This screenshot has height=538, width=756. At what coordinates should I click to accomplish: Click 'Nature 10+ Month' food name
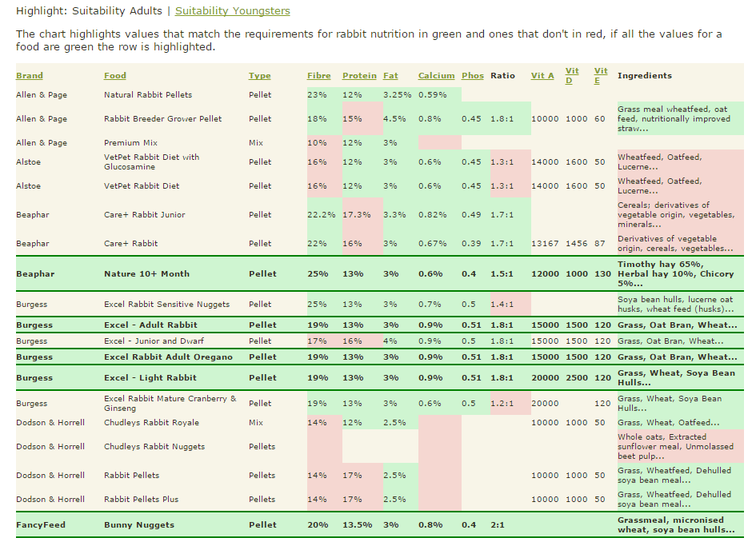click(x=146, y=273)
